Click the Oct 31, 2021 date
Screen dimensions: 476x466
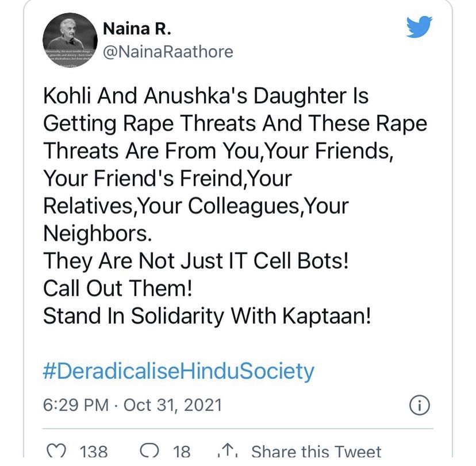172,405
